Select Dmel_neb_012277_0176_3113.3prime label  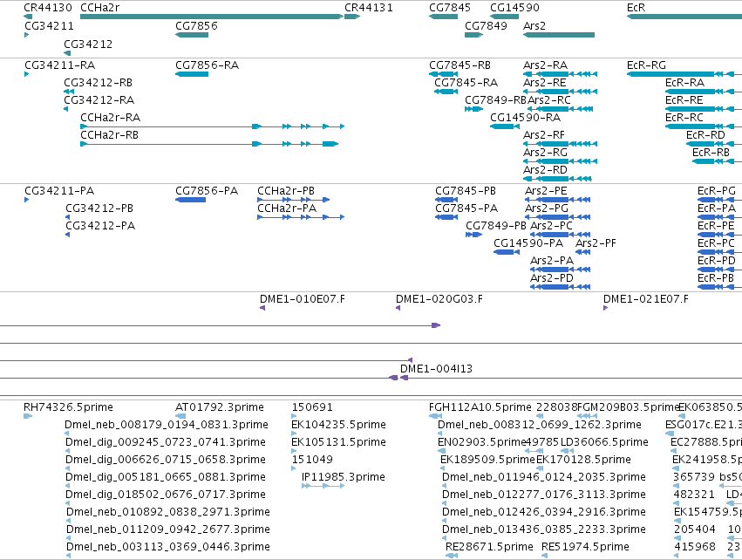(x=544, y=495)
